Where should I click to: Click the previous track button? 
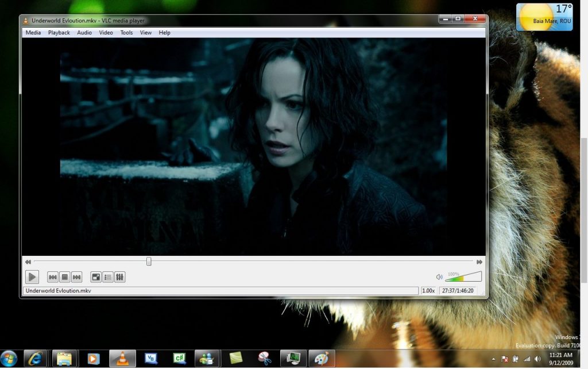(x=53, y=278)
